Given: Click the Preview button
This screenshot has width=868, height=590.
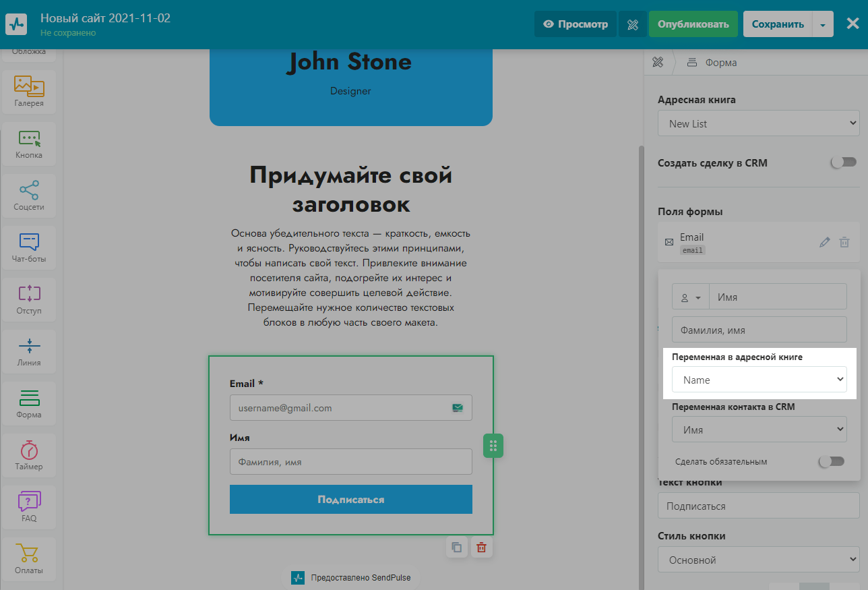Looking at the screenshot, I should [576, 24].
